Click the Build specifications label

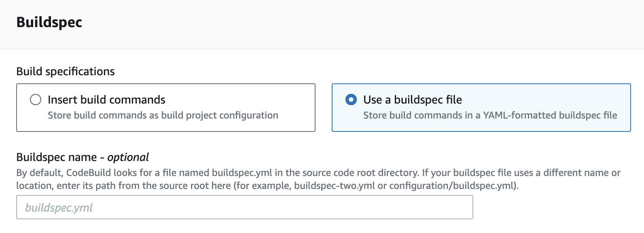pos(66,72)
